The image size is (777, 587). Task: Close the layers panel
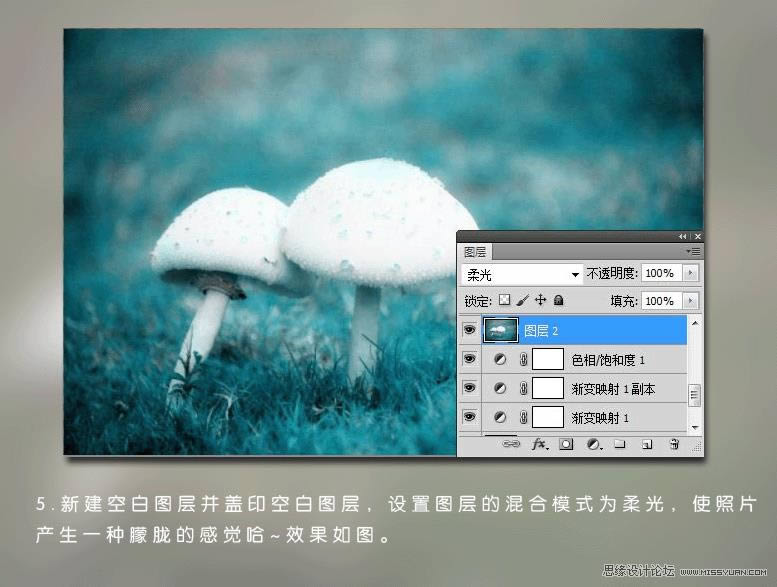pyautogui.click(x=697, y=237)
